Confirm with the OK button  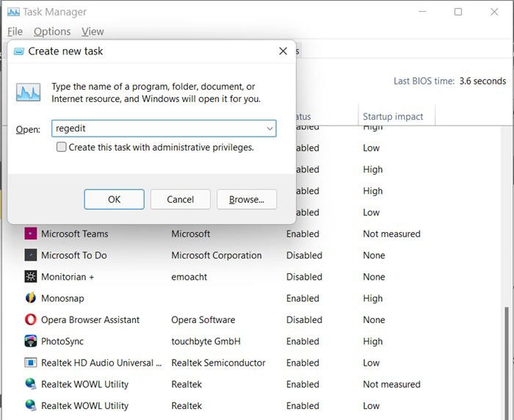point(114,199)
